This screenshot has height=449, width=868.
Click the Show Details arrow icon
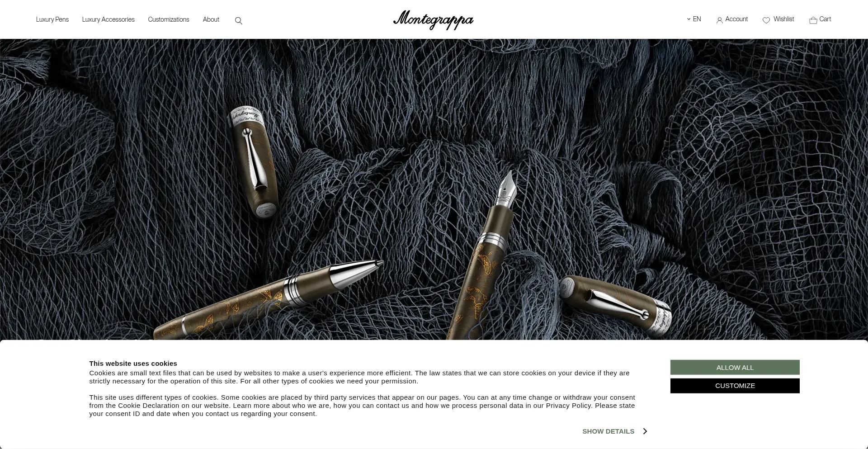(645, 431)
